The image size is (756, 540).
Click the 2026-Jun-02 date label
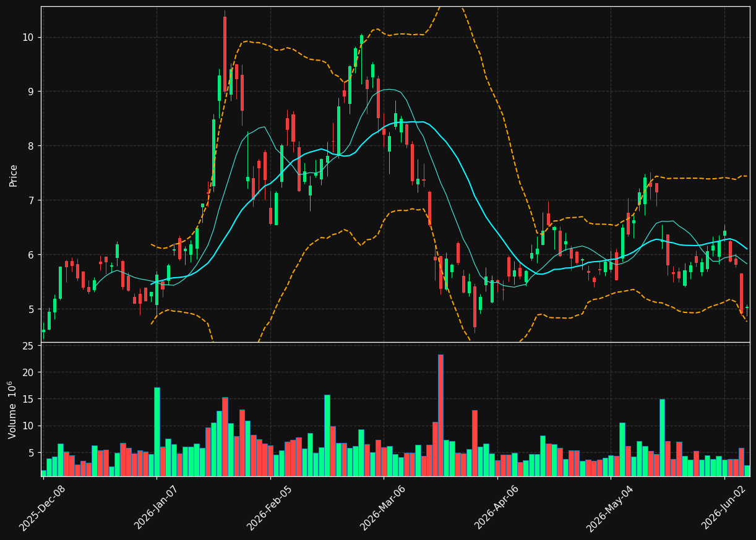(724, 508)
